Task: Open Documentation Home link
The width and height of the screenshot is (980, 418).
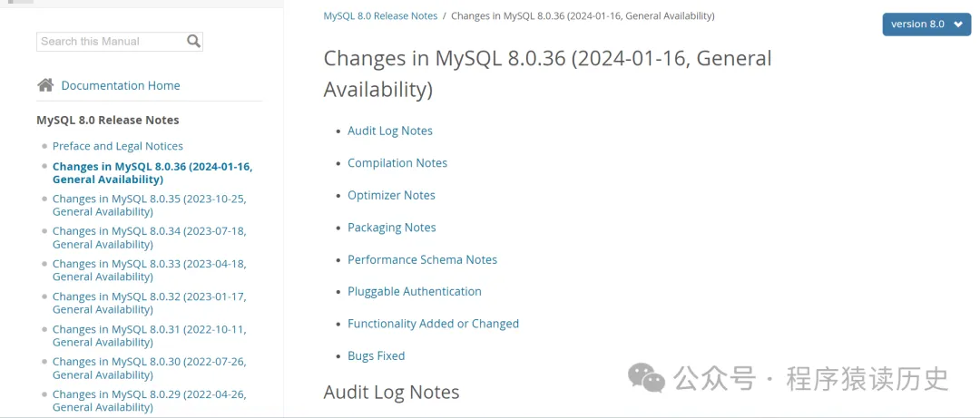Action: 121,85
